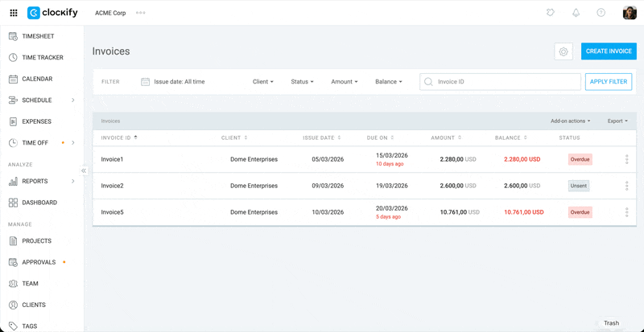644x332 pixels.
Task: Open Projects from the sidebar
Action: [36, 241]
